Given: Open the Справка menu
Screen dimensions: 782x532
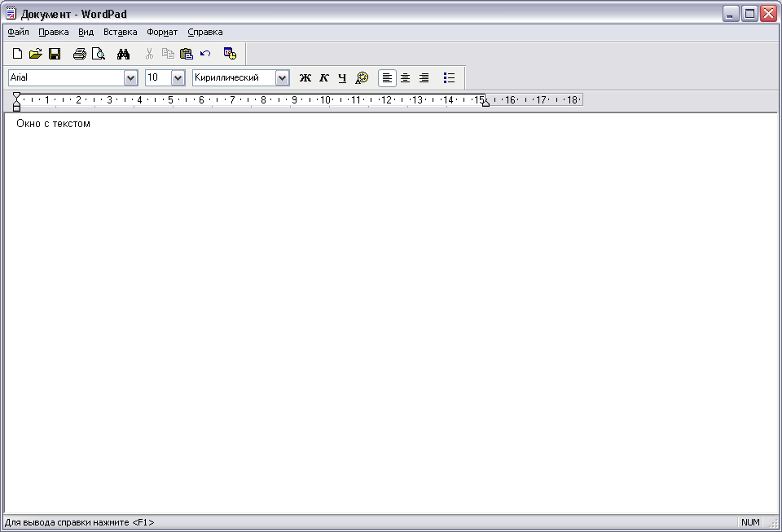Looking at the screenshot, I should coord(205,32).
